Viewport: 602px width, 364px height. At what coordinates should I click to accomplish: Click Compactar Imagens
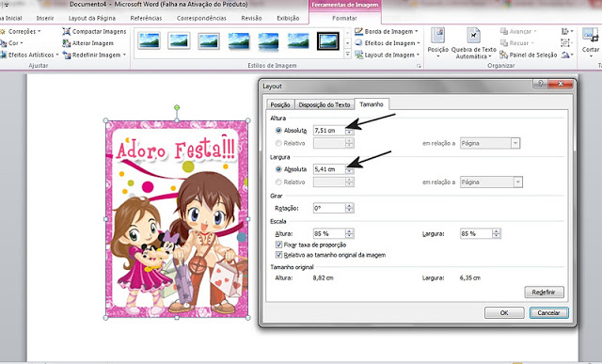click(94, 31)
